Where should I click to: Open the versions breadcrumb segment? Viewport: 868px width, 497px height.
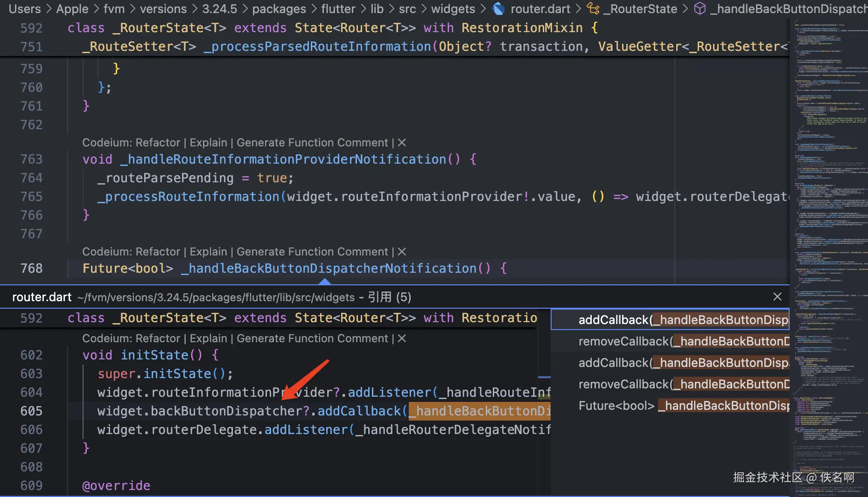tap(163, 9)
